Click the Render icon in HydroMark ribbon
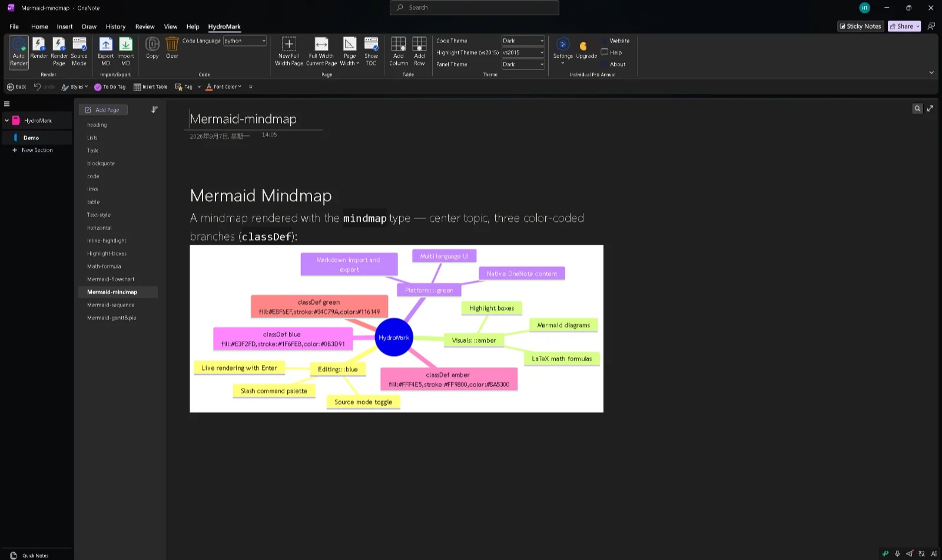Viewport: 942px width, 560px height. [x=39, y=48]
